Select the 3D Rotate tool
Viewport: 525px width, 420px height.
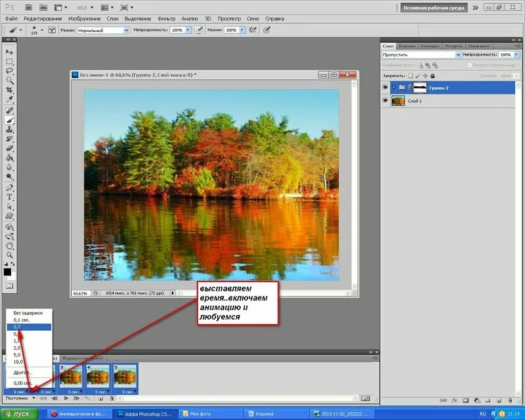click(9, 227)
